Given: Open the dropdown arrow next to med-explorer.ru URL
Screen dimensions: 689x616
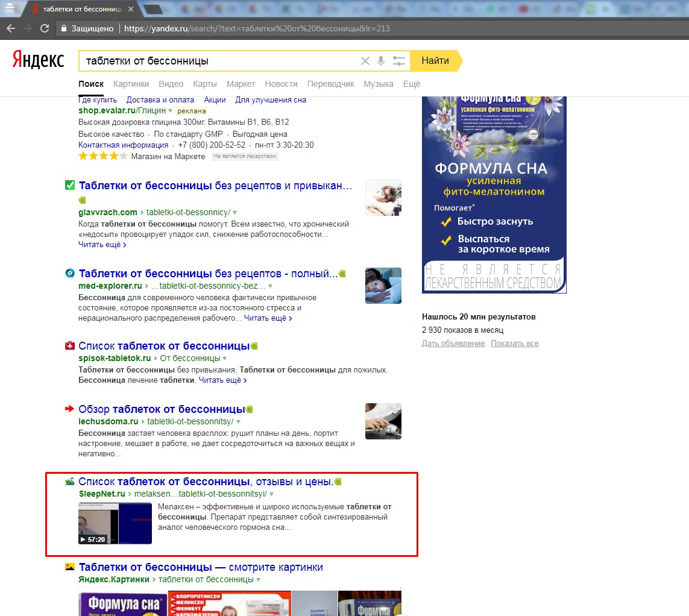Looking at the screenshot, I should tap(270, 286).
